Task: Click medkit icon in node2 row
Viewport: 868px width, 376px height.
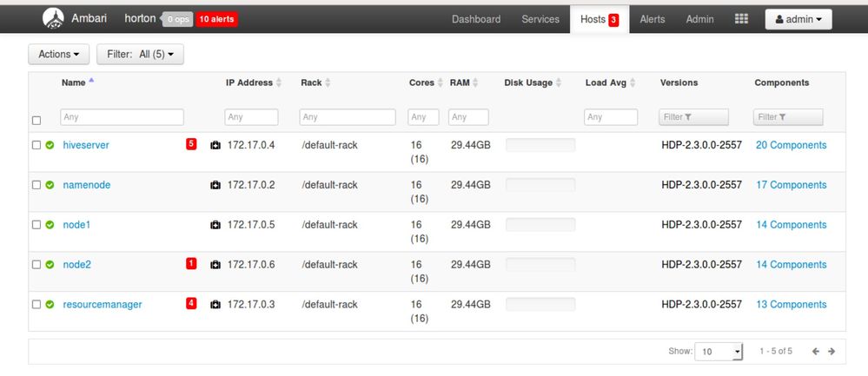Action: pyautogui.click(x=215, y=265)
